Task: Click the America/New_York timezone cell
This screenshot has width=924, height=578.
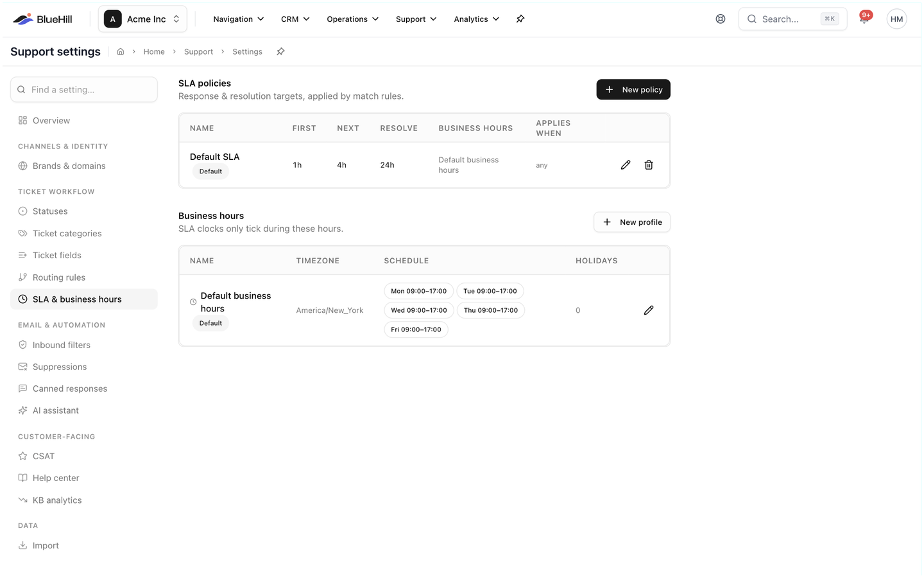Action: pos(330,310)
